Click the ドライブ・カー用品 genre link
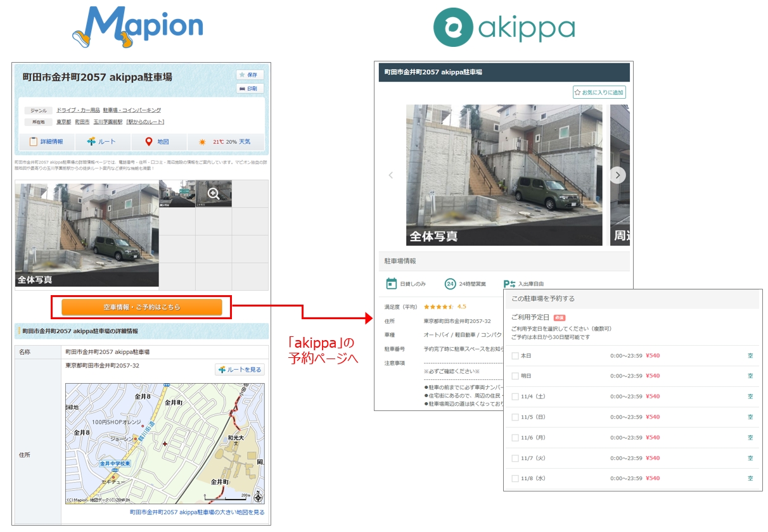Viewport: 768px width, 532px height. click(x=78, y=110)
